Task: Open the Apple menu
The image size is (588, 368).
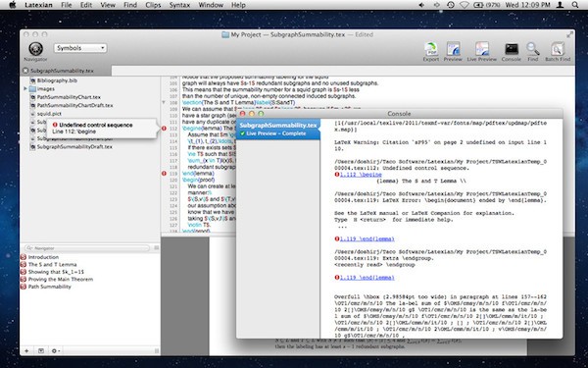Action: tap(13, 5)
